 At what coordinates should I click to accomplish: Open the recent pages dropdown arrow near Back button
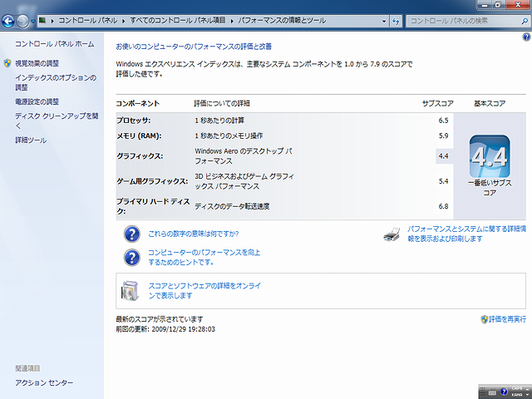[33, 21]
